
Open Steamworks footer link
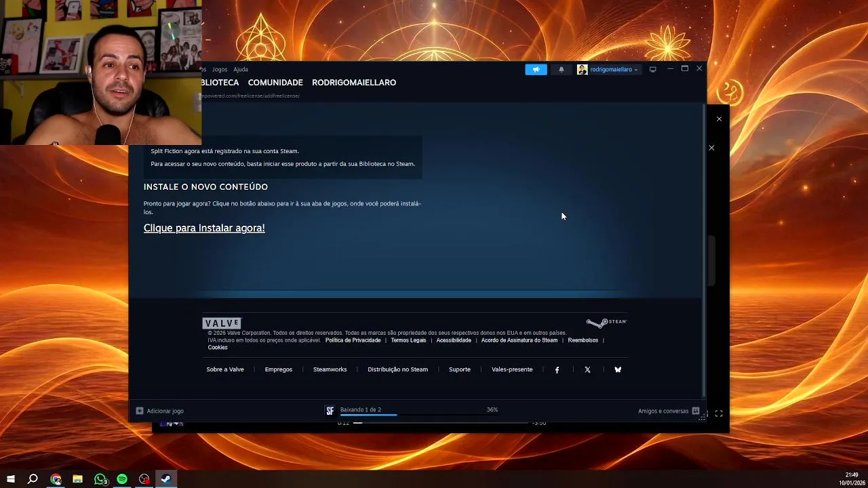[330, 369]
